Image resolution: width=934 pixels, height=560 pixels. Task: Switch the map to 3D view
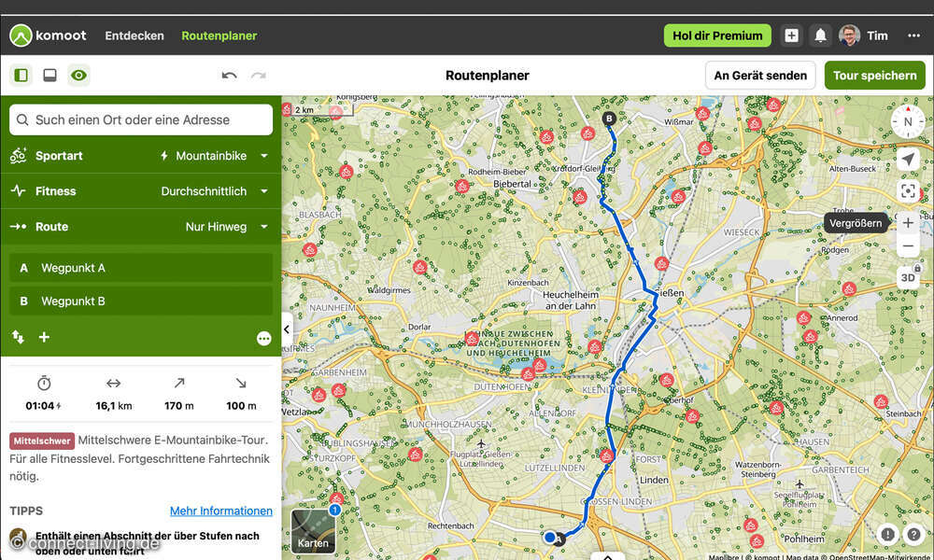coord(908,277)
